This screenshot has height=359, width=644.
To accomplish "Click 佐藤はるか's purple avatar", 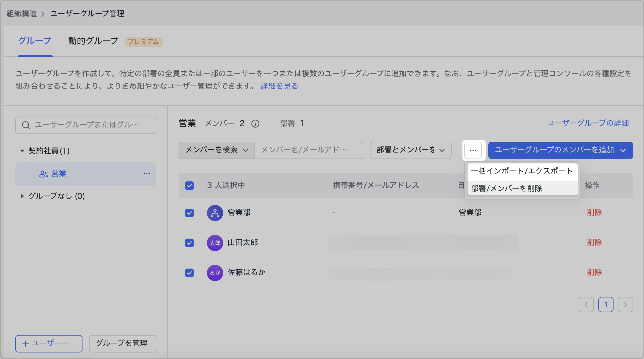I will 215,273.
